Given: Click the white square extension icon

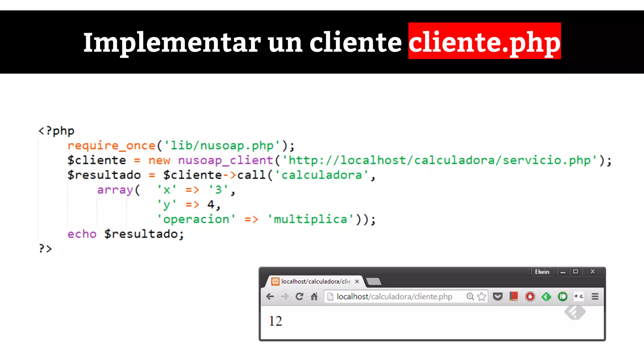Looking at the screenshot, I should 579,296.
